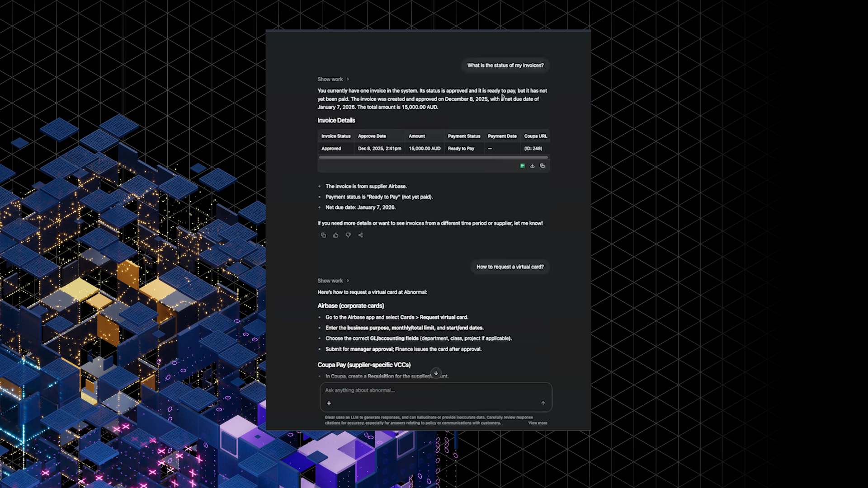Select the Dec 8, 2025, 2:41pm cell
Viewport: 868px width, 488px height.
379,149
